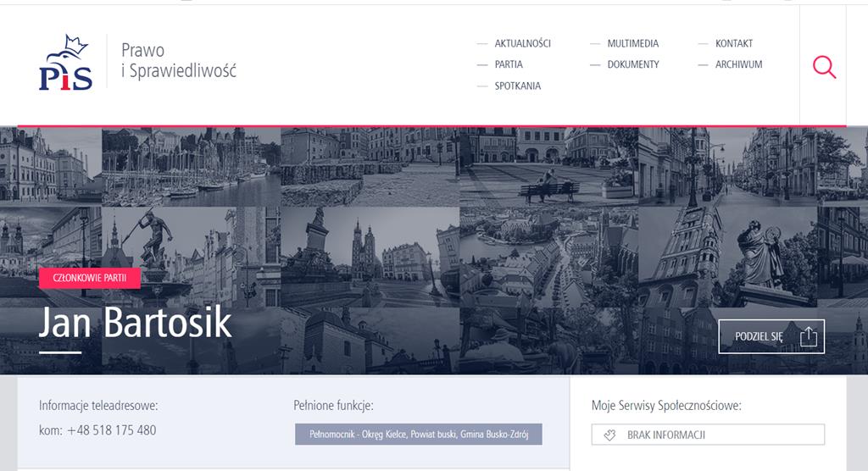Open the Aktualności menu item
868x471 pixels.
[522, 43]
